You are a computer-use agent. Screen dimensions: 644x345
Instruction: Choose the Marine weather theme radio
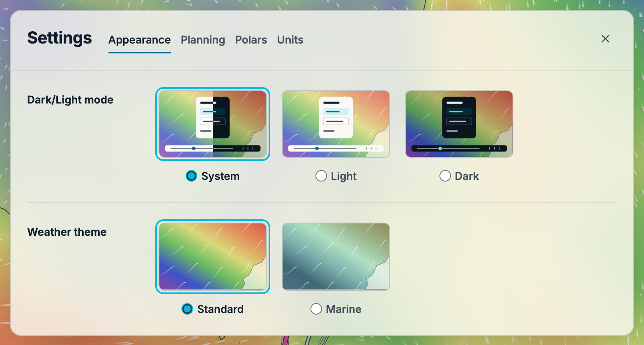(316, 309)
